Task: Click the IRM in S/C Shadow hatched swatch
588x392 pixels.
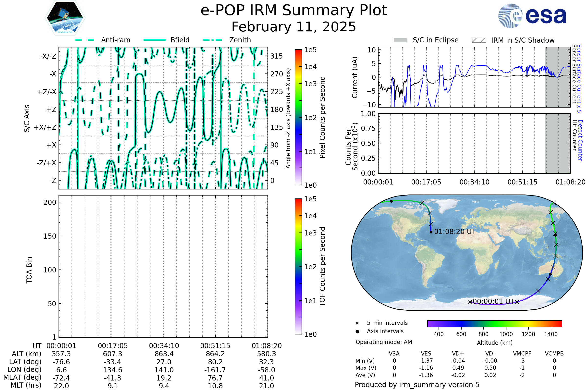Action: click(479, 40)
